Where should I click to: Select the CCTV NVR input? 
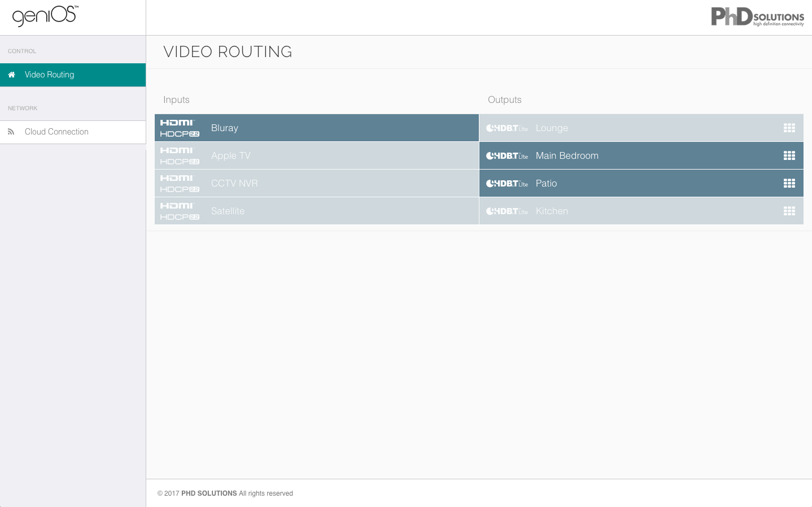tap(317, 183)
